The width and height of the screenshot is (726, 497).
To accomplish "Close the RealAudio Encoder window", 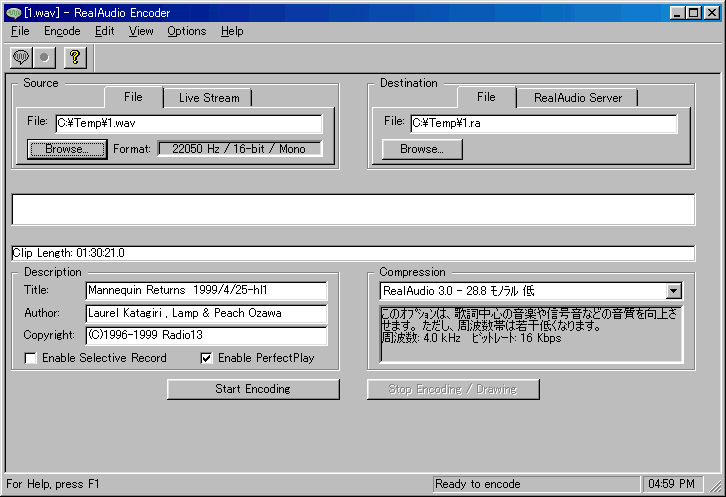I will (712, 13).
